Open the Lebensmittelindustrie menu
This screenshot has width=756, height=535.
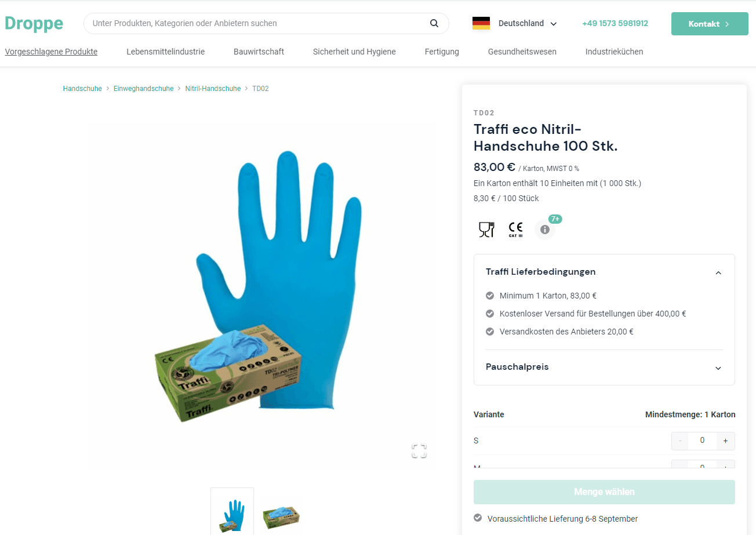(x=166, y=52)
